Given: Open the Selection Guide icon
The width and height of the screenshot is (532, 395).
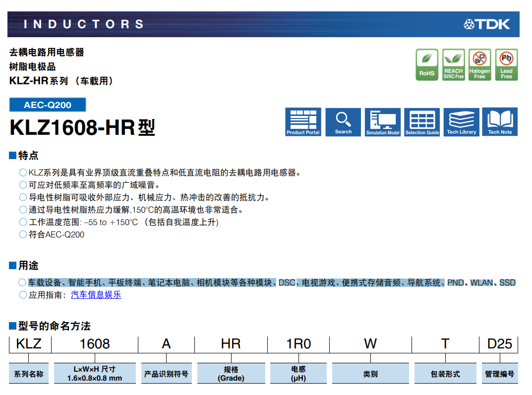Looking at the screenshot, I should tap(422, 122).
